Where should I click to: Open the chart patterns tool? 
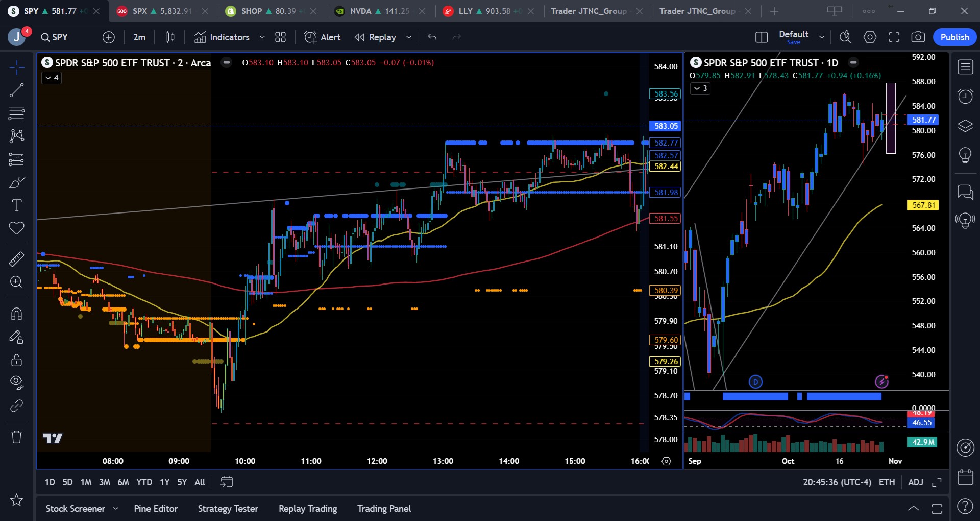pyautogui.click(x=16, y=136)
